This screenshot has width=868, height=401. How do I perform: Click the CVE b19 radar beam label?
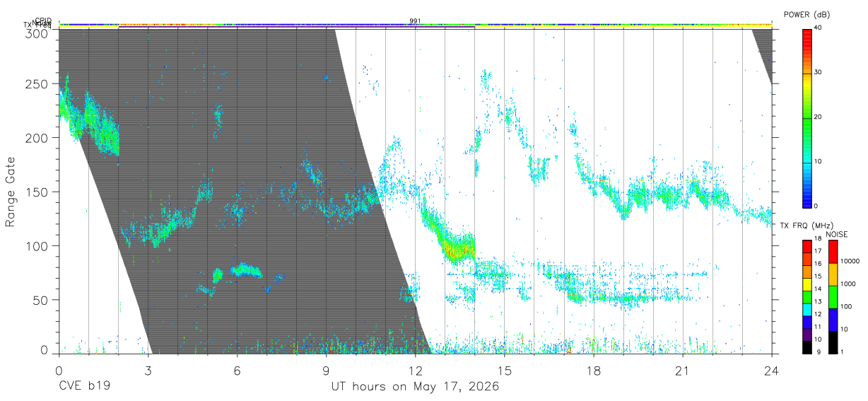click(83, 387)
